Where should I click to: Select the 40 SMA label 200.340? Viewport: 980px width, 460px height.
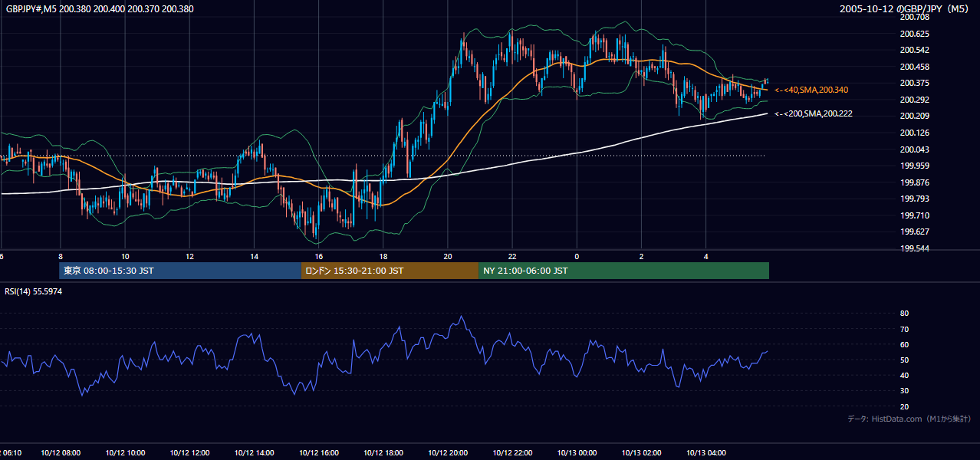(x=811, y=90)
